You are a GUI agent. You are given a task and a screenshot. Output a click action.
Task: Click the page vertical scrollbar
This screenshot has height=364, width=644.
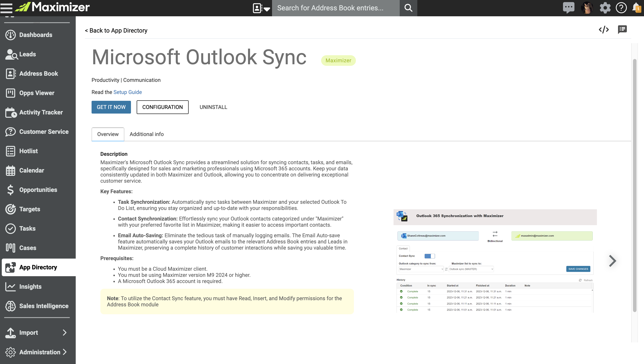[635, 185]
